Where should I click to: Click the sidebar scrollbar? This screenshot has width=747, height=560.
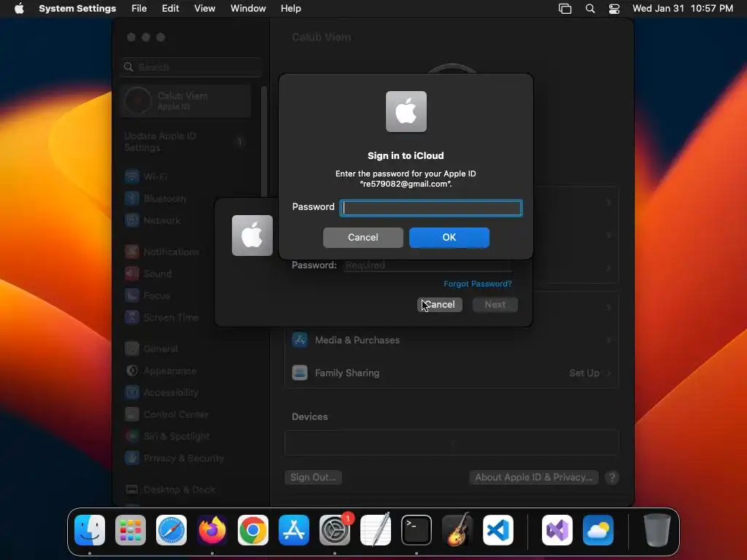click(x=263, y=143)
